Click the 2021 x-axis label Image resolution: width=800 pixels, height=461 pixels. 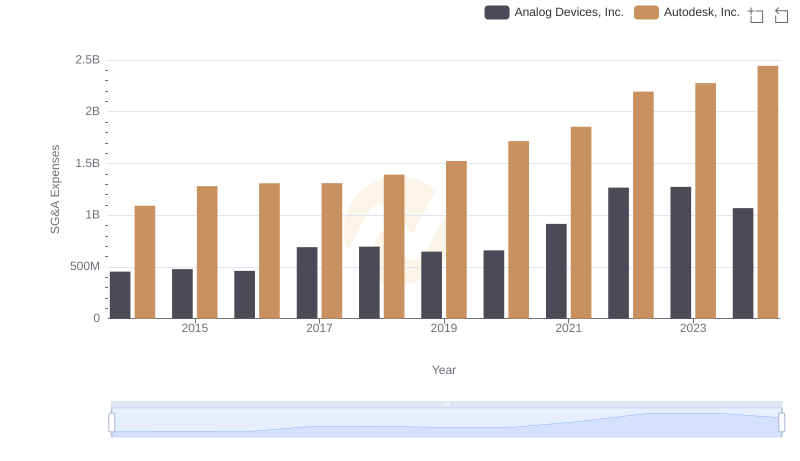tap(568, 328)
